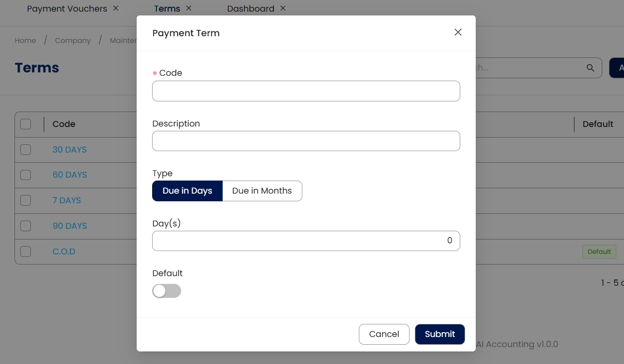Close the Dashboard tab

tap(283, 8)
